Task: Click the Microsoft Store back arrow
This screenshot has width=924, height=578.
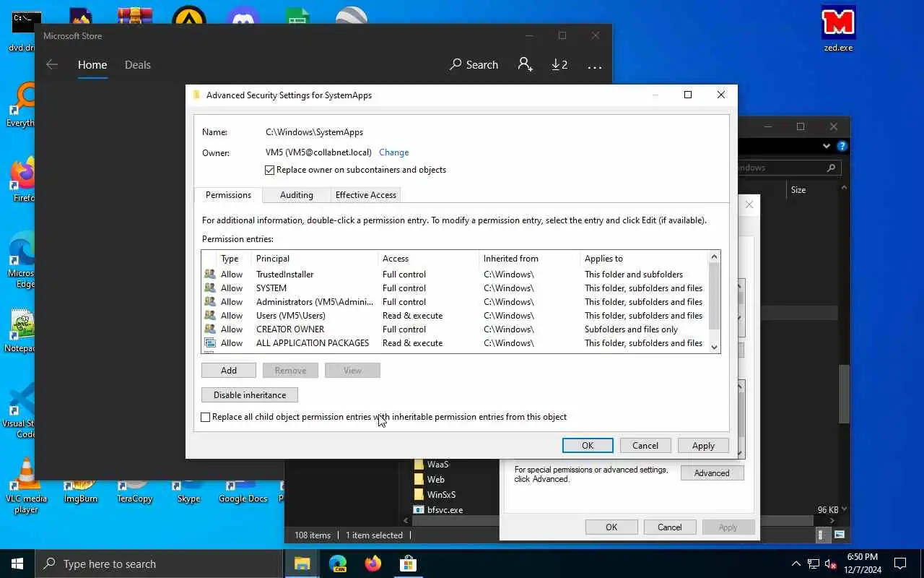Action: 52,64
